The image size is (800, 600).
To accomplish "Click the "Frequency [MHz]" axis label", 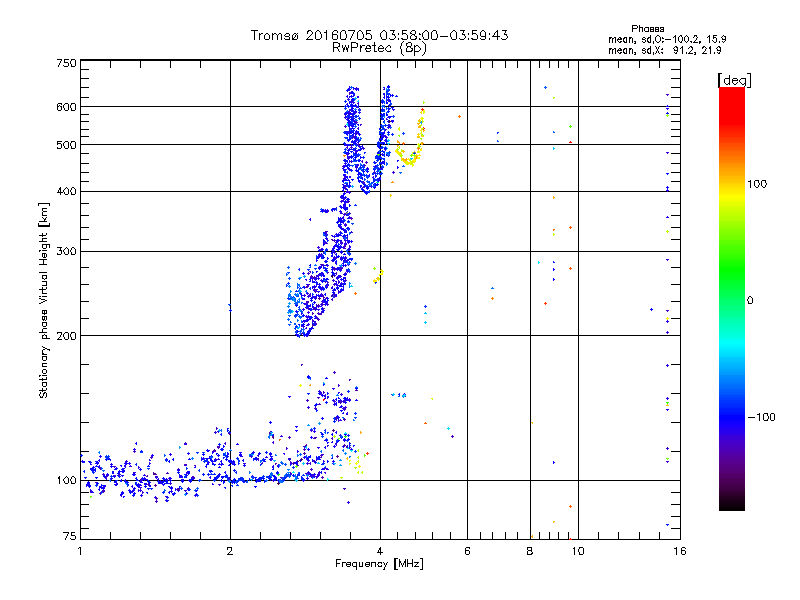I will pyautogui.click(x=379, y=564).
